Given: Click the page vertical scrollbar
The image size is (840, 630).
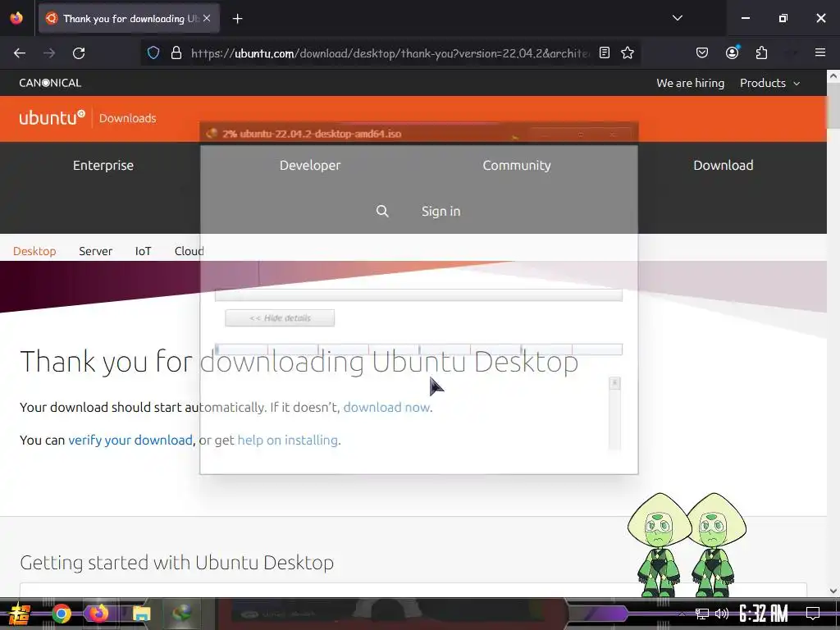Looking at the screenshot, I should tap(833, 332).
